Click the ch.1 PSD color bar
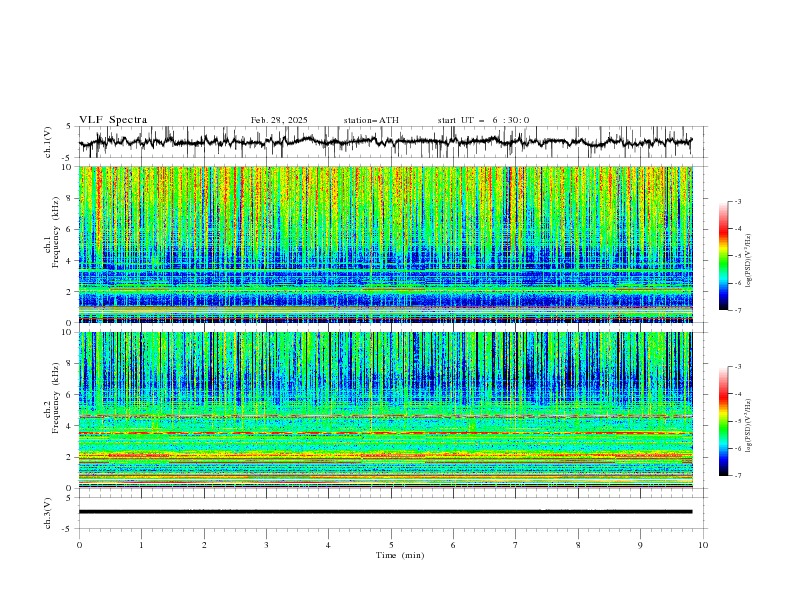Image resolution: width=792 pixels, height=612 pixels. pos(723,256)
